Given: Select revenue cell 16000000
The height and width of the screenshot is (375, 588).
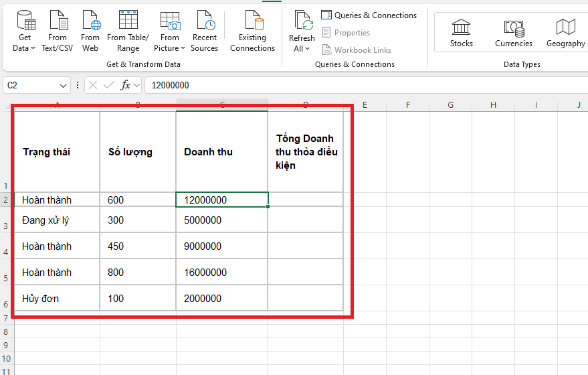Looking at the screenshot, I should click(x=222, y=272).
